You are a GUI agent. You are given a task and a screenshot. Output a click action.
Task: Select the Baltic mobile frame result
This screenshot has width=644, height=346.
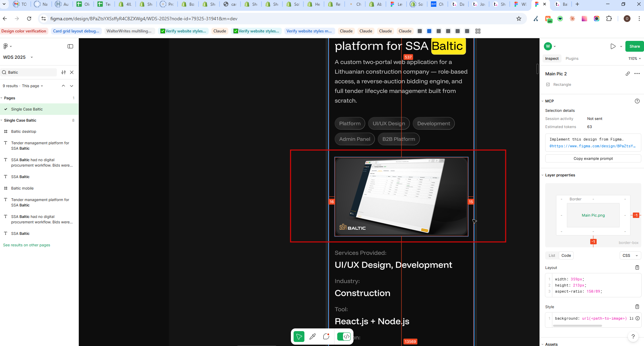tap(39, 188)
